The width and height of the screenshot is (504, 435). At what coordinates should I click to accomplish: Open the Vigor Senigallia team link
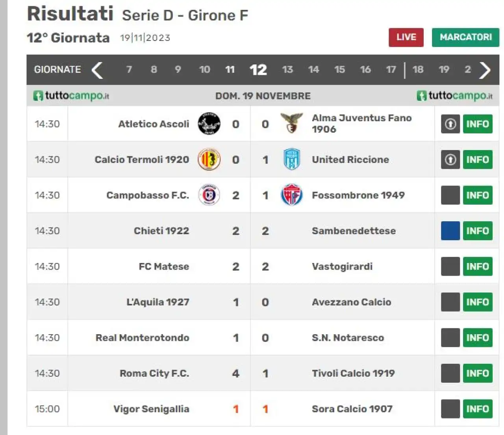click(x=151, y=409)
